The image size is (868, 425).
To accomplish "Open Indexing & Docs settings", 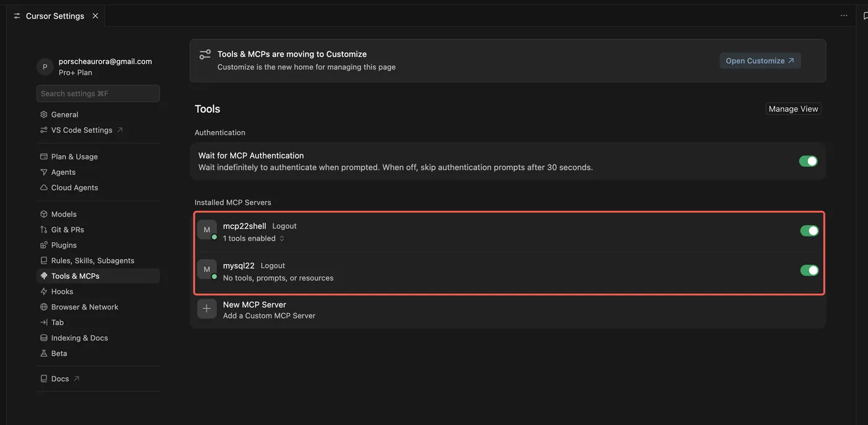I will (x=98, y=338).
